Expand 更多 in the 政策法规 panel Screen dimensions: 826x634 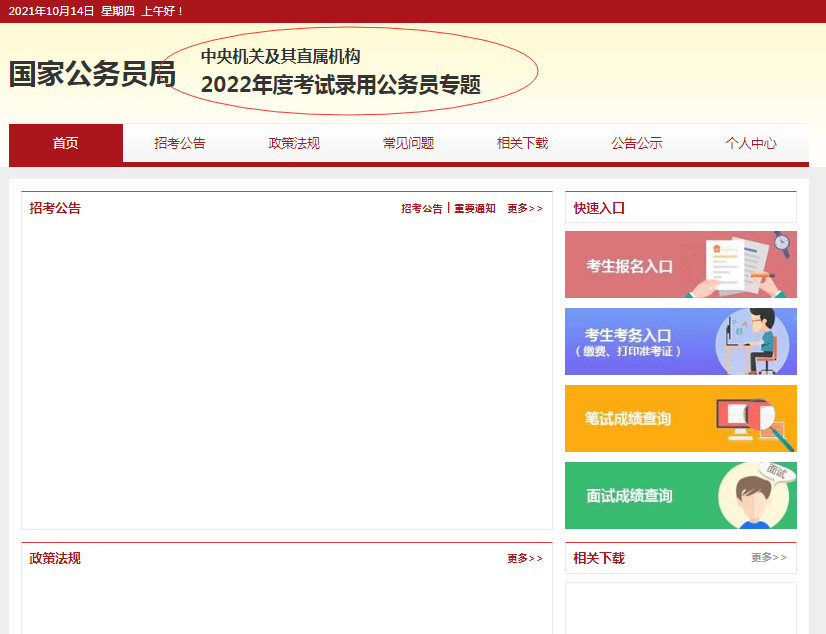point(524,559)
